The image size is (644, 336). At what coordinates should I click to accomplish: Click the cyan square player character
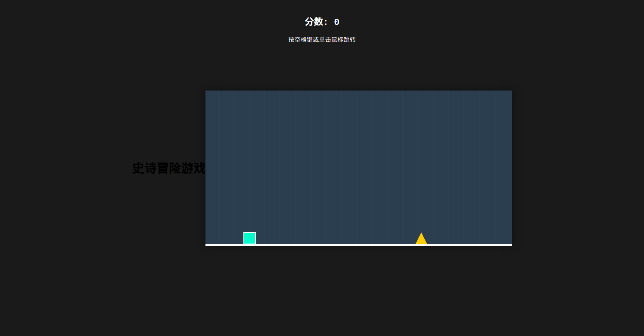(x=250, y=238)
